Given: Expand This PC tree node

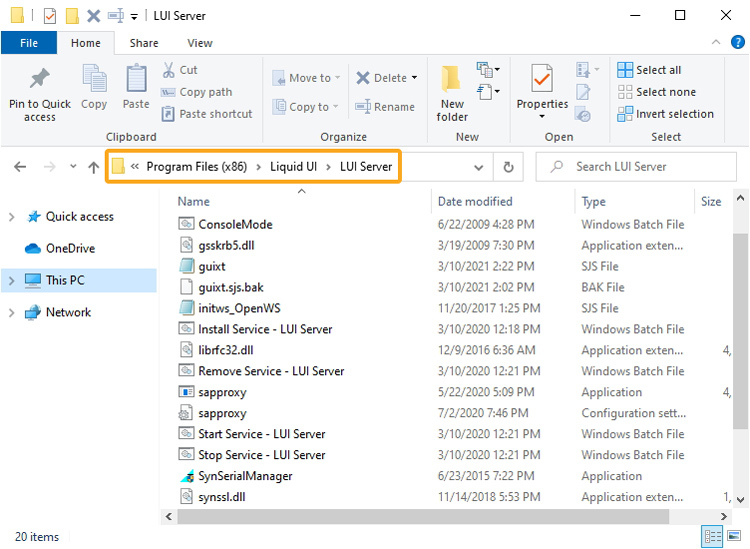Looking at the screenshot, I should click(11, 281).
